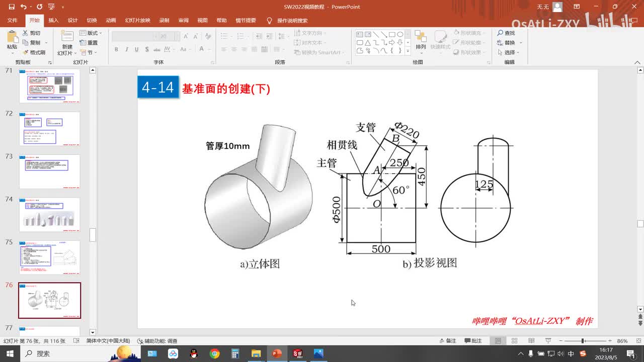This screenshot has height=362, width=644.
Task: Click the Comments (批注) button in status bar
Action: pos(473,341)
